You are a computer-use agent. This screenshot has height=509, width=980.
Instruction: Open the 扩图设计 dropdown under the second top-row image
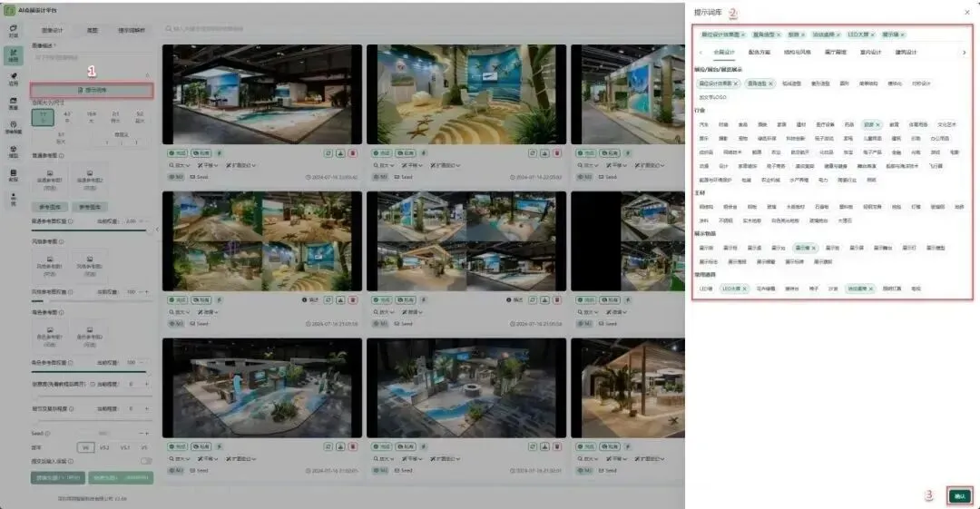point(446,166)
